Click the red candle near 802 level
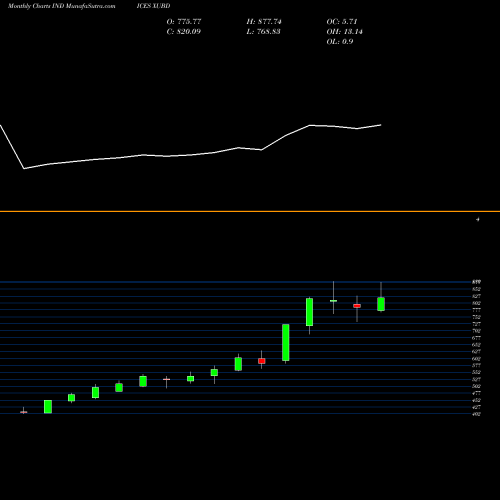500x500 pixels. point(357,306)
